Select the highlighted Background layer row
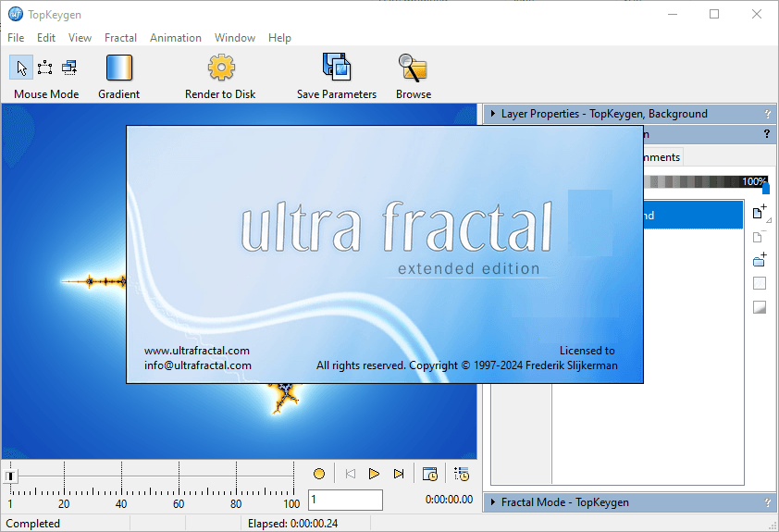779x532 pixels. point(693,215)
